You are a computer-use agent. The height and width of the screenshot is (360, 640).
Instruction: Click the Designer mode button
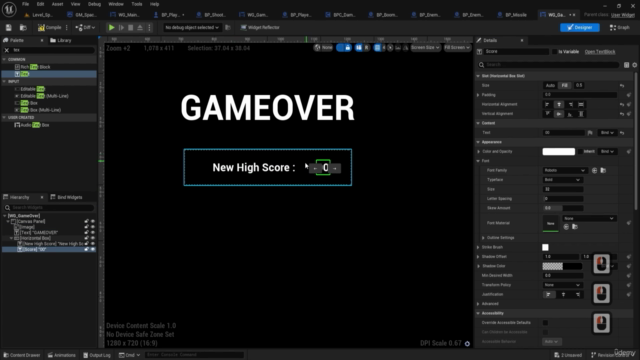click(x=580, y=27)
